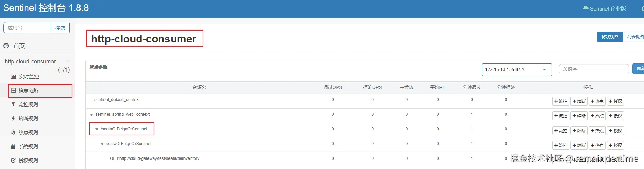Screen dimensions: 644x169
Task: Click the flame icon for 热点规则
Action: pyautogui.click(x=13, y=133)
